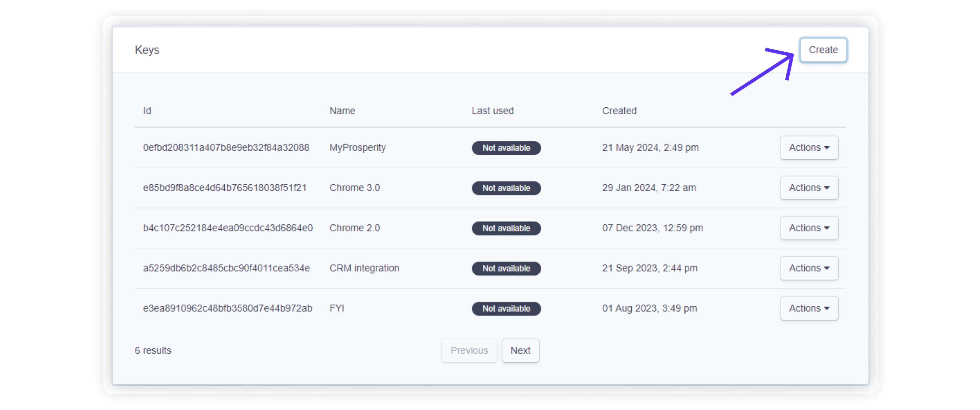Select key ID b4c107c252184e4ea09ccdc43d6864e0
Image resolution: width=980 pixels, height=410 pixels.
[228, 228]
